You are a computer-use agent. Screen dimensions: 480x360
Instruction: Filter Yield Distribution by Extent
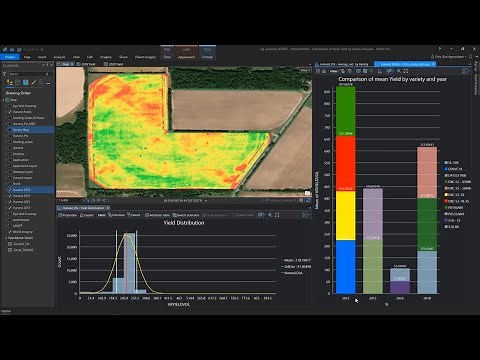pyautogui.click(x=133, y=215)
